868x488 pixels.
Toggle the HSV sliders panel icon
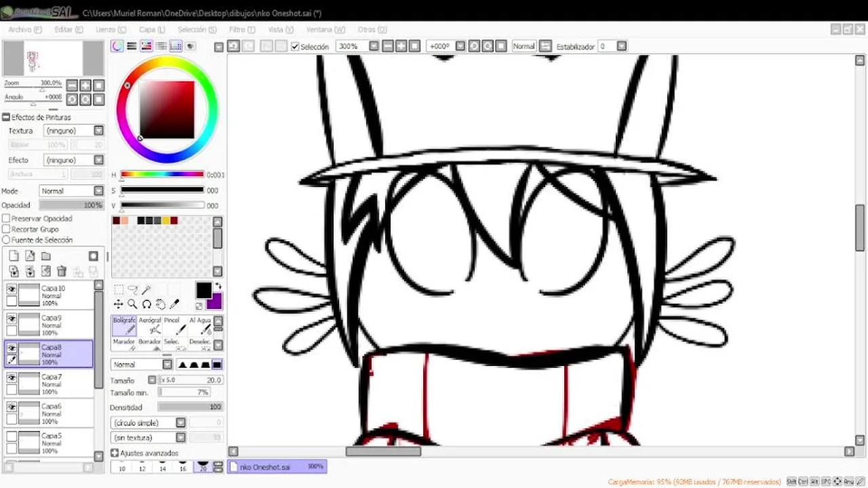[146, 46]
